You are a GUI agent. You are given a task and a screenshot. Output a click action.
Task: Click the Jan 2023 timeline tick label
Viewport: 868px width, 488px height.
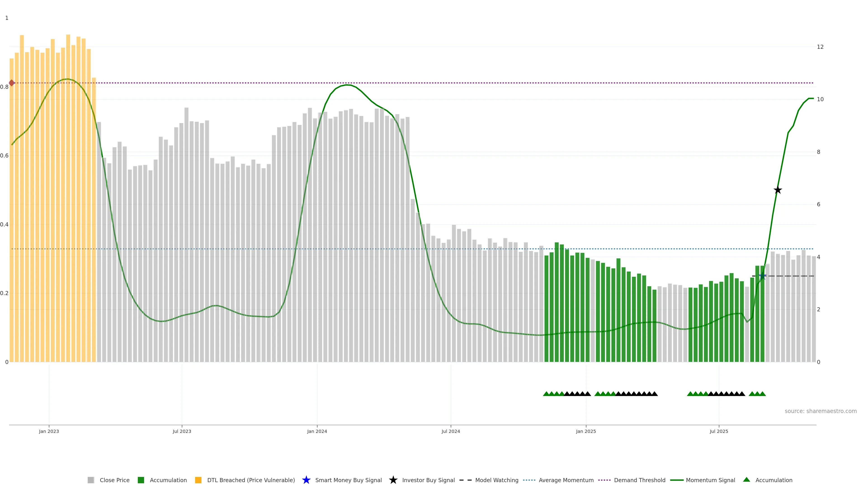(49, 431)
